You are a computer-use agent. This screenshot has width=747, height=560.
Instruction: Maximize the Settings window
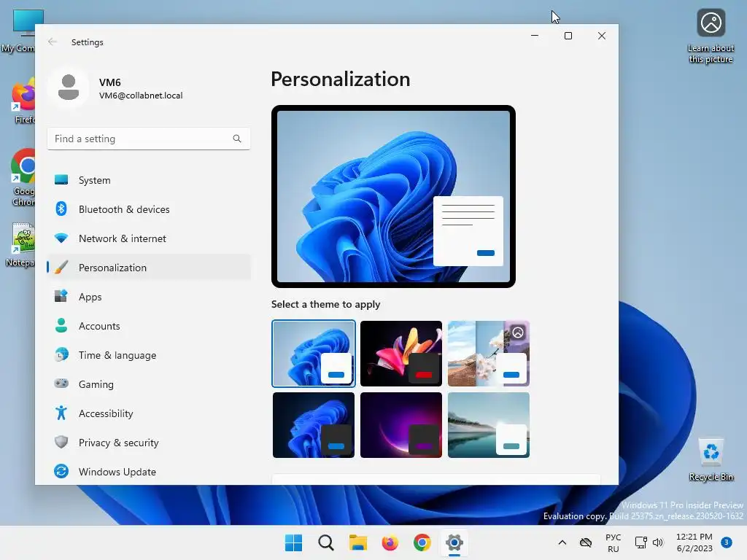[x=568, y=36]
